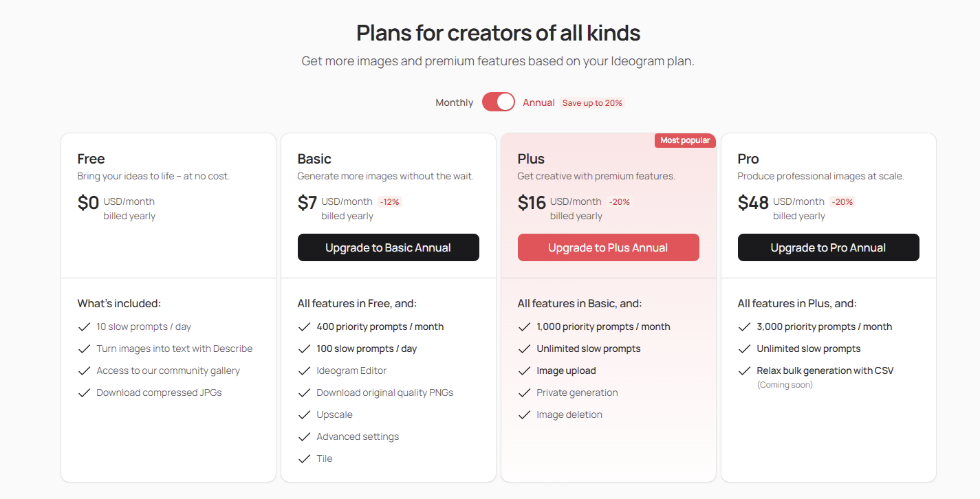This screenshot has width=980, height=499.
Task: Click checkmark beside Relax bulk generation with CSV
Action: click(744, 370)
